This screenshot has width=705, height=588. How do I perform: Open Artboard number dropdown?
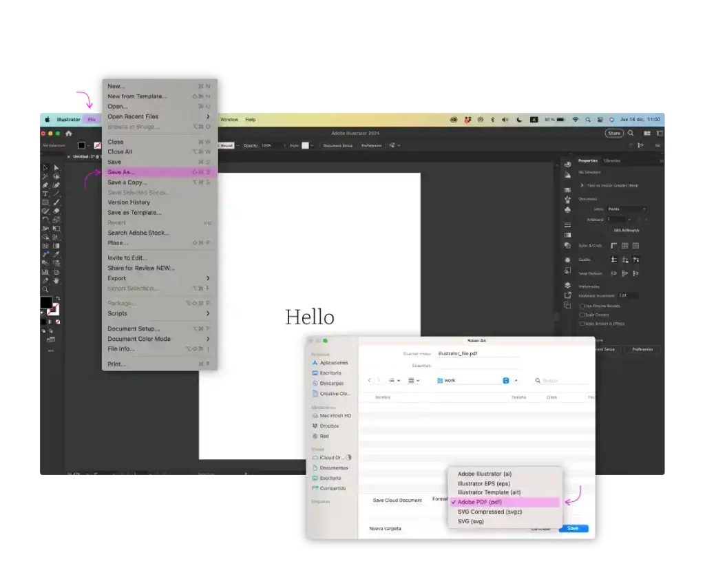[629, 220]
